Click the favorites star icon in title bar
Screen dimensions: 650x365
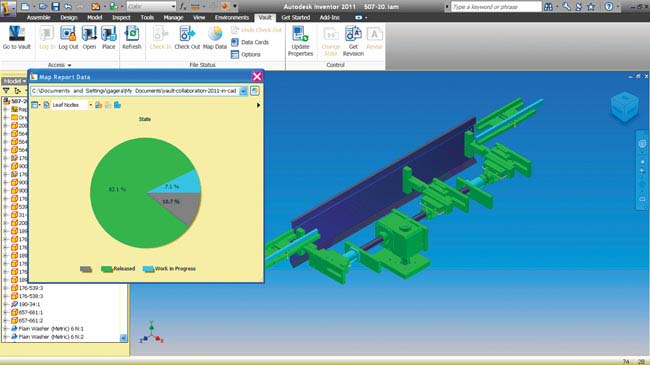click(x=592, y=7)
